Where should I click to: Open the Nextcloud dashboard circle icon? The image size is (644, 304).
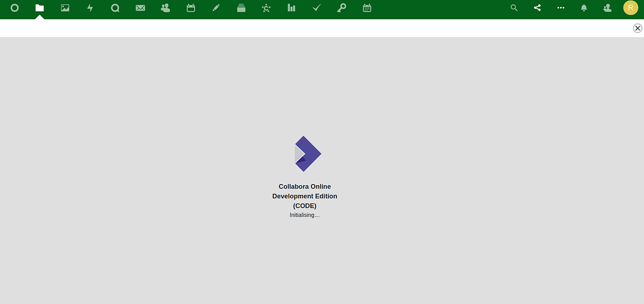point(14,8)
